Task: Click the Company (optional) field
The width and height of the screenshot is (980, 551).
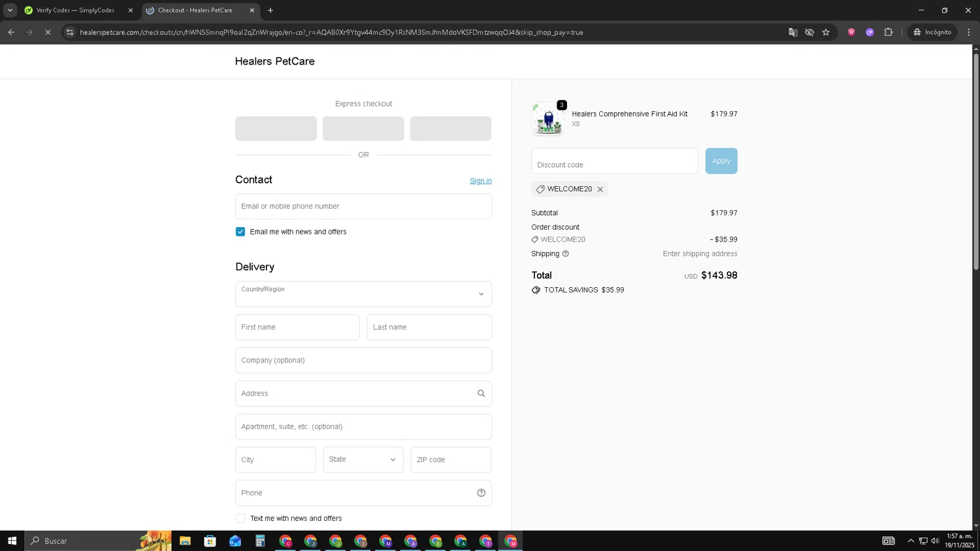Action: click(x=363, y=360)
